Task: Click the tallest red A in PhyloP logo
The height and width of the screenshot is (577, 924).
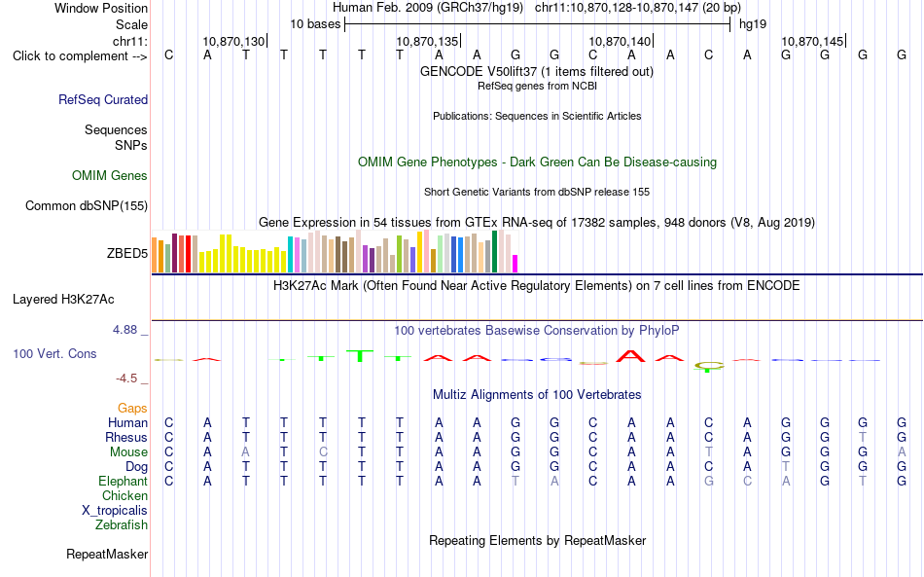Action: [x=631, y=355]
